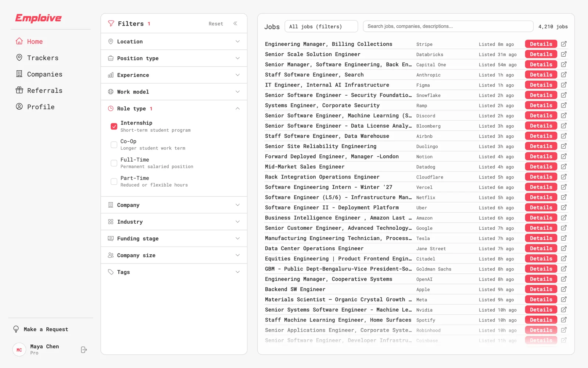Check the Co-Op checkbox
Screen dimensions: 588x368
[114, 145]
